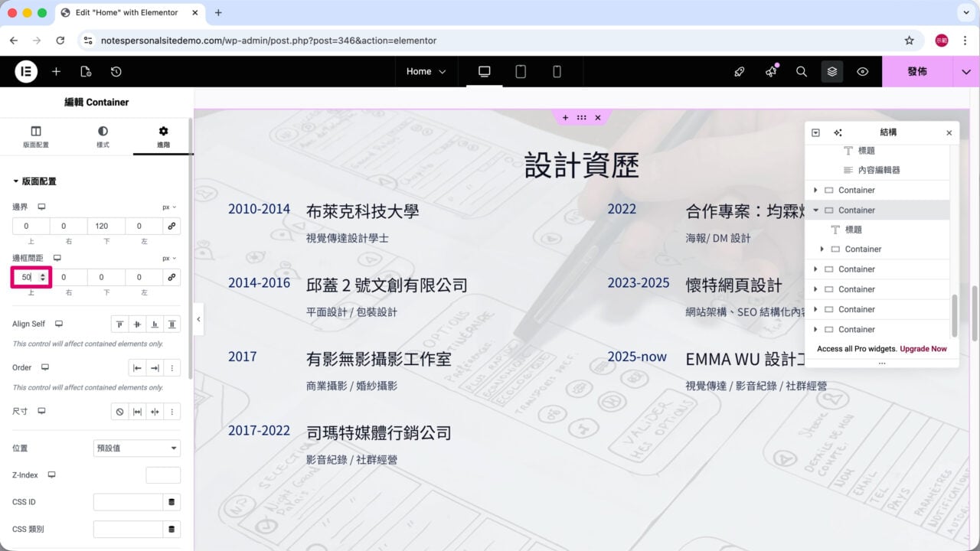Click dynamic tags icon for CSS 類別

[x=171, y=530]
